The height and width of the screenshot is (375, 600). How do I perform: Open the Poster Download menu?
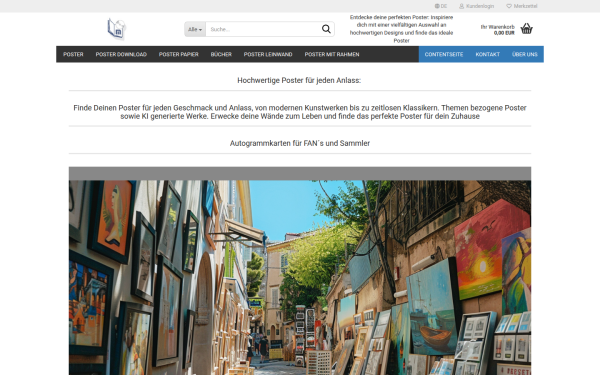point(121,54)
